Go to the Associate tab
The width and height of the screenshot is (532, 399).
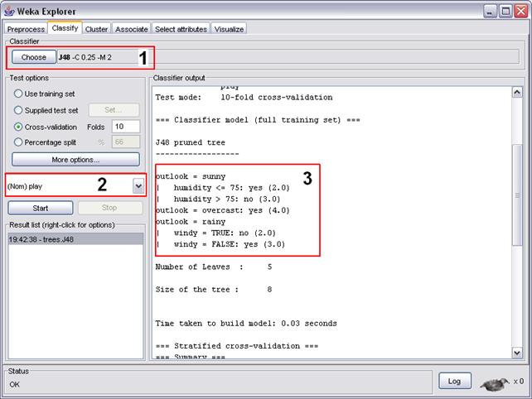131,29
